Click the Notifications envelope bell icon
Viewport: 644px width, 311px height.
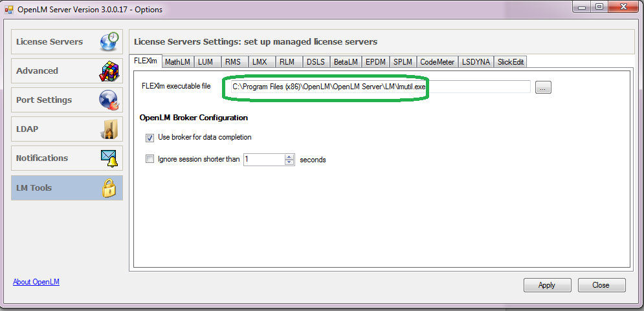click(x=109, y=158)
